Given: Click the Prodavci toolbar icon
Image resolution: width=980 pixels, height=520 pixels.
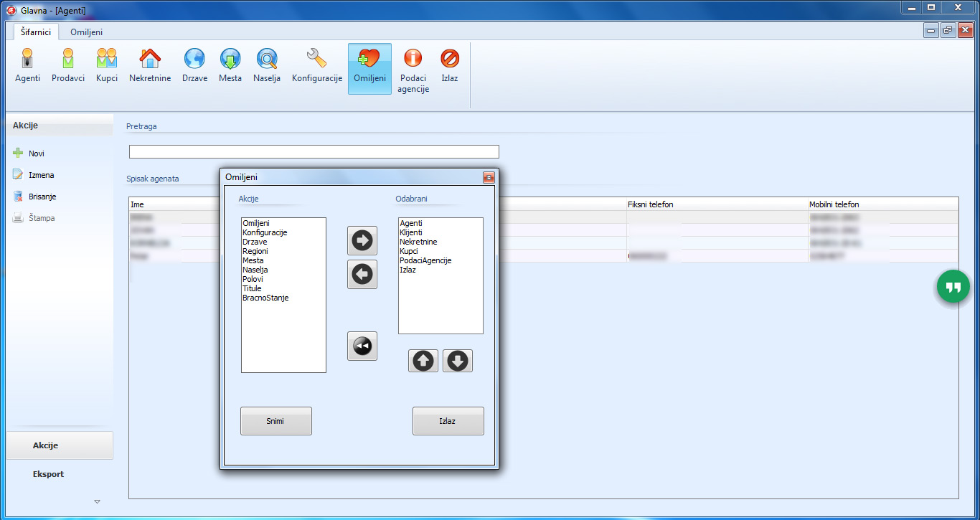Looking at the screenshot, I should (x=68, y=66).
